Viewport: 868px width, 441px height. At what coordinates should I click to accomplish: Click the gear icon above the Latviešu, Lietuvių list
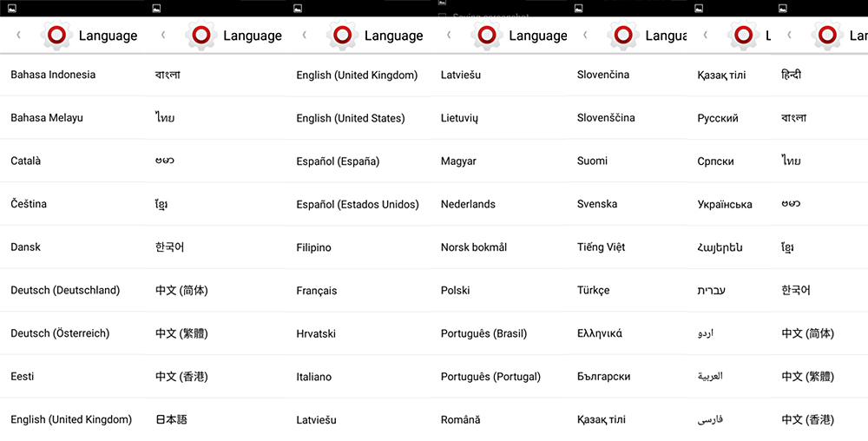click(x=487, y=36)
